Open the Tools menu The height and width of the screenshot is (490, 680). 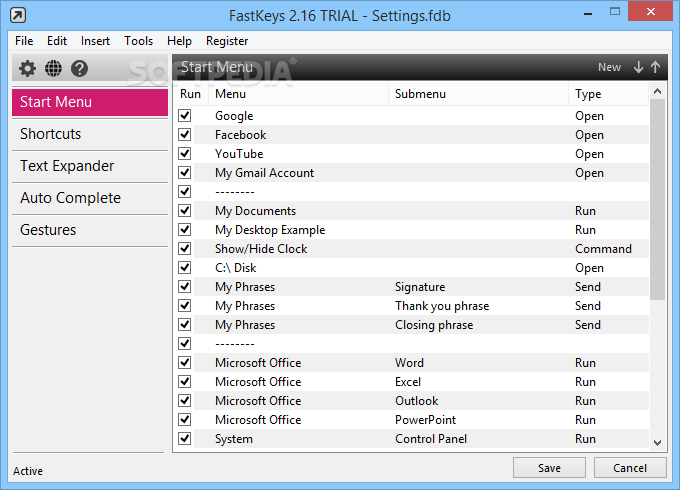click(x=138, y=41)
